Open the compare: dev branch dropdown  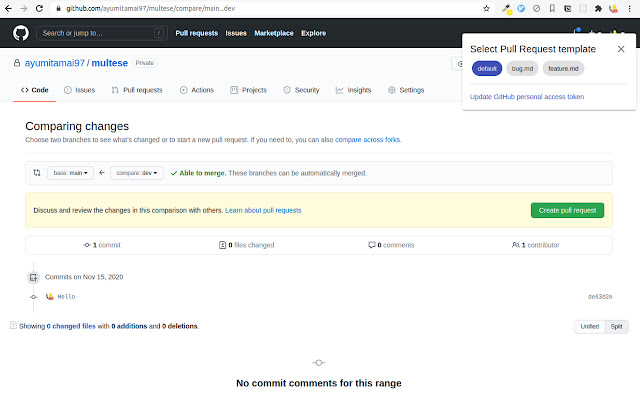[x=137, y=173]
